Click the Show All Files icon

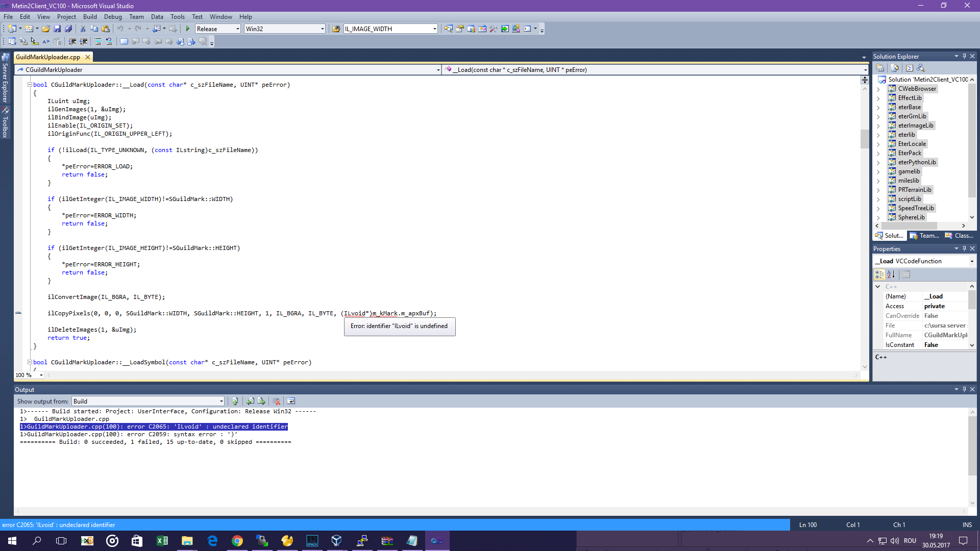tap(895, 68)
